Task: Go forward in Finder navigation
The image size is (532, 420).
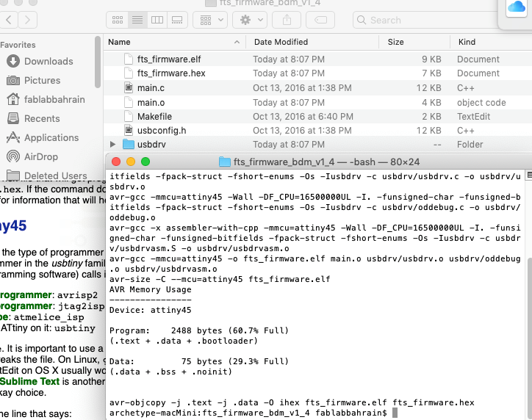Action: coord(27,20)
